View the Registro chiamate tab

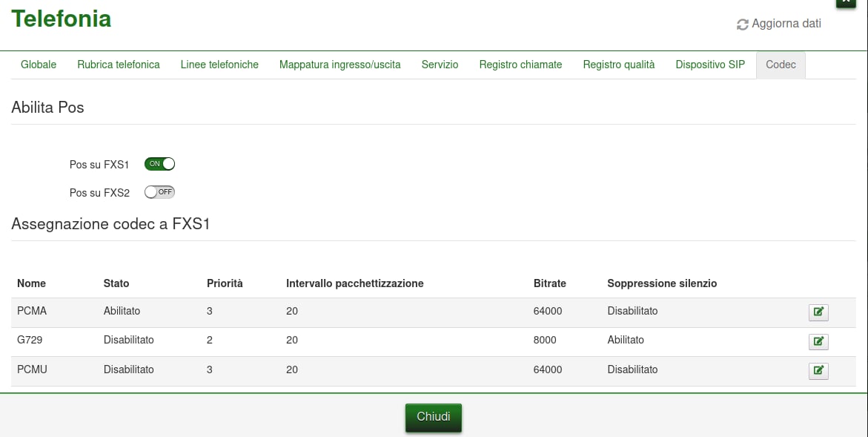pyautogui.click(x=520, y=65)
